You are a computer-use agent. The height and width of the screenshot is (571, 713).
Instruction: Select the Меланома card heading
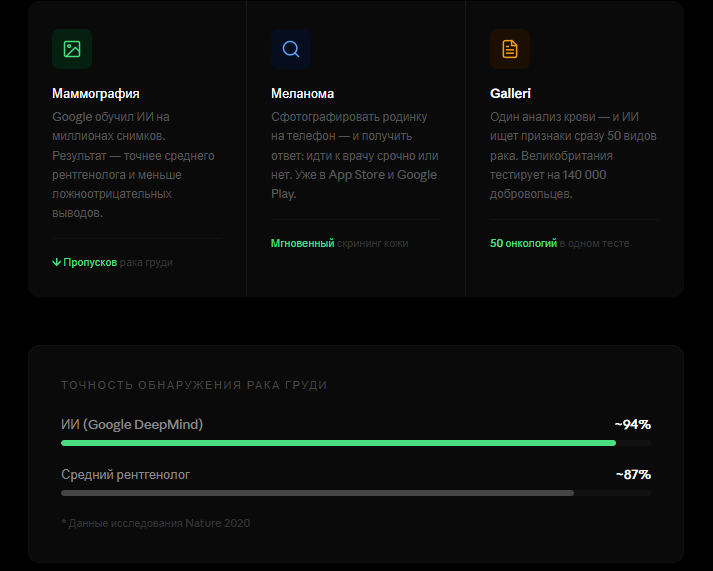coord(302,94)
